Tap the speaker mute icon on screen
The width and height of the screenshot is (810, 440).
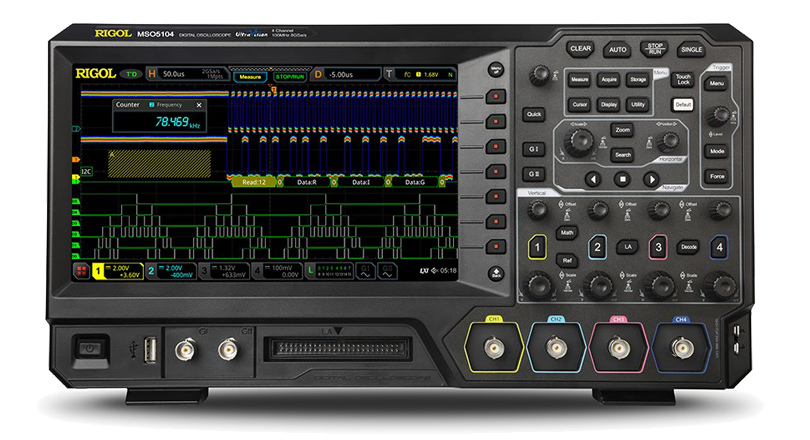pos(434,271)
